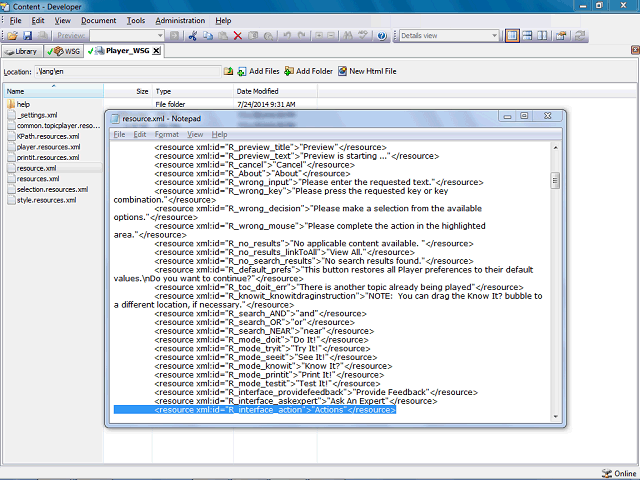Open Notepad's Edit menu
Screen dimensions: 640x480
140,134
